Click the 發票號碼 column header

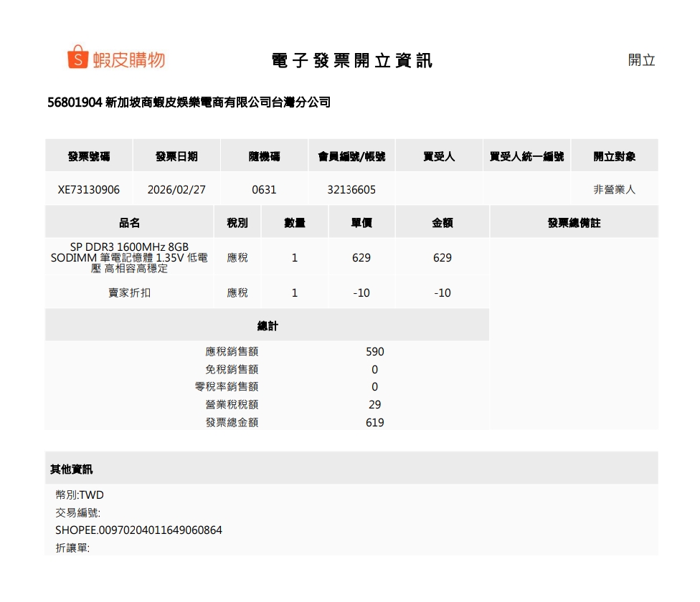point(89,156)
